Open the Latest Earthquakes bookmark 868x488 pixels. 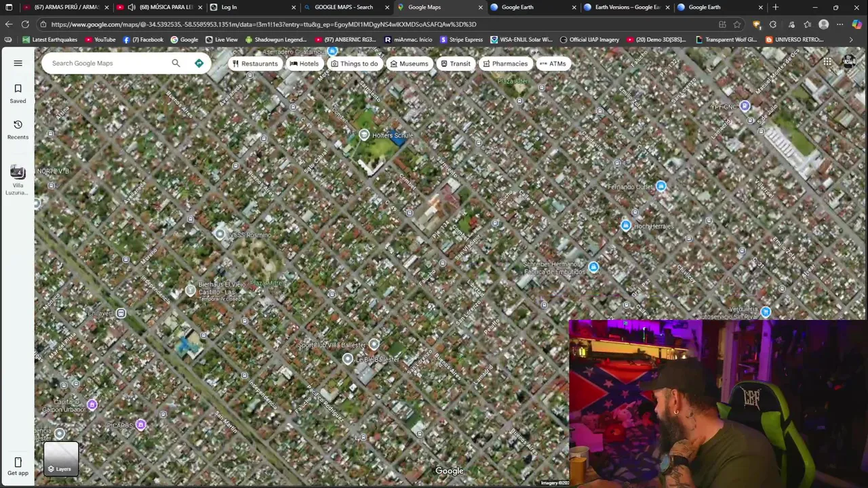(50, 39)
